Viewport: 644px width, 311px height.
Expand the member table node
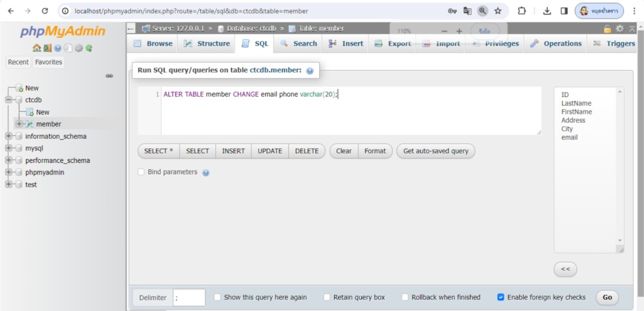point(19,124)
